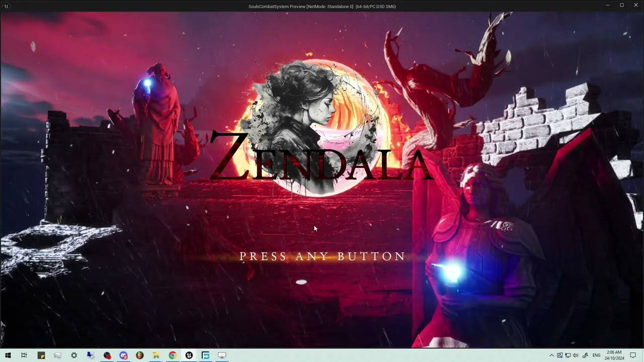This screenshot has height=362, width=644.
Task: Open the Settings gear on taskbar
Action: pyautogui.click(x=74, y=355)
